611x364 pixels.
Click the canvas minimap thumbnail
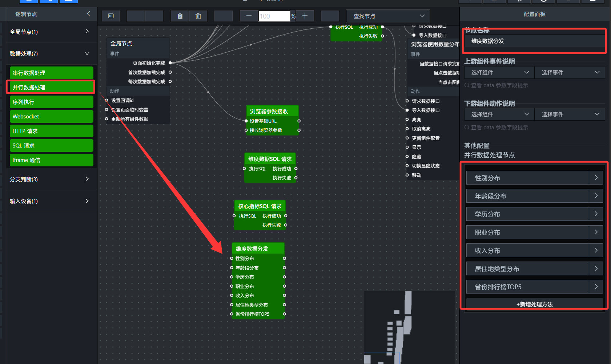point(410,327)
